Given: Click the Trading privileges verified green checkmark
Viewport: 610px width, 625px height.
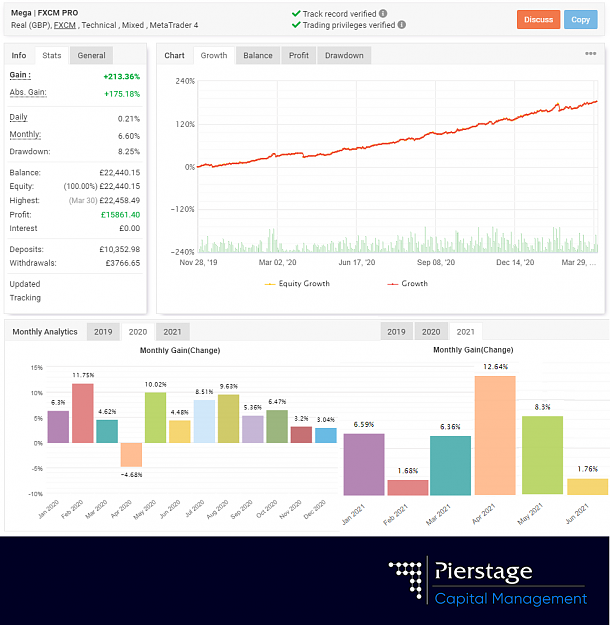Looking at the screenshot, I should pos(296,25).
